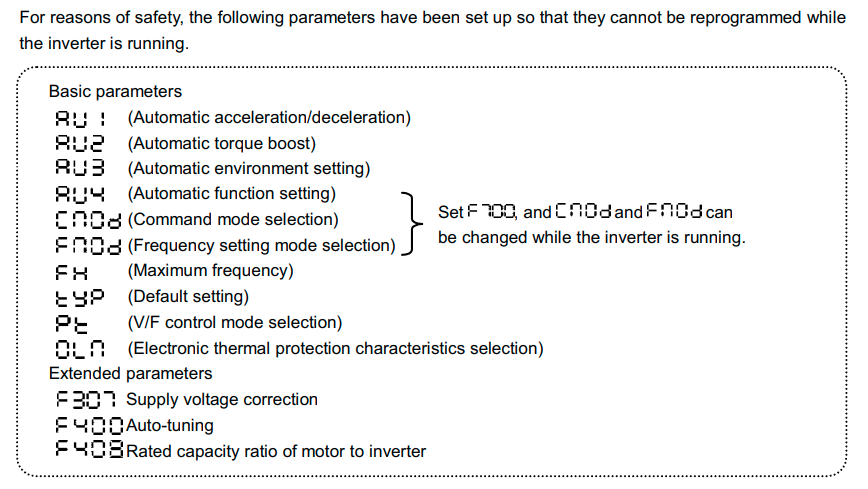Click the F700 code in the side note
Image resolution: width=868 pixels, height=489 pixels.
[x=491, y=212]
